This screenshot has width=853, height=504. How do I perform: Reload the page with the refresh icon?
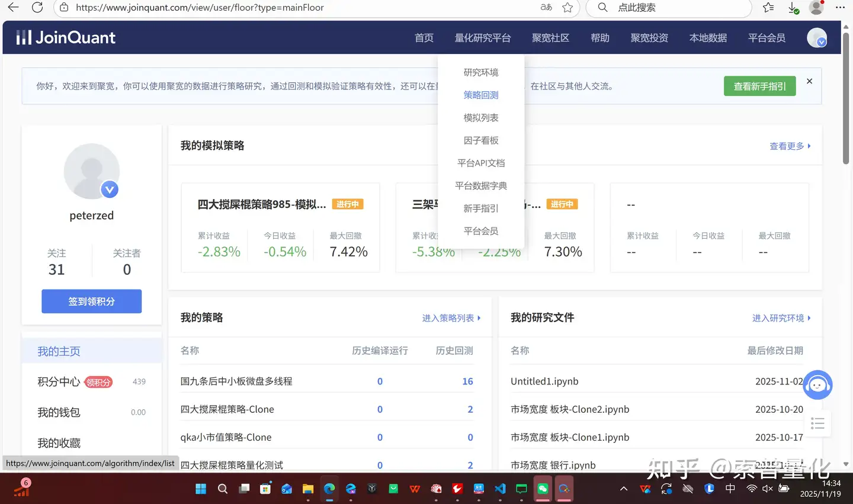click(37, 7)
